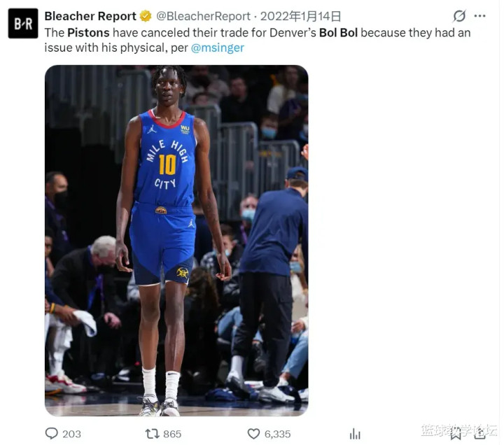Open the three-dot more options menu
This screenshot has height=445, width=504.
[x=479, y=16]
